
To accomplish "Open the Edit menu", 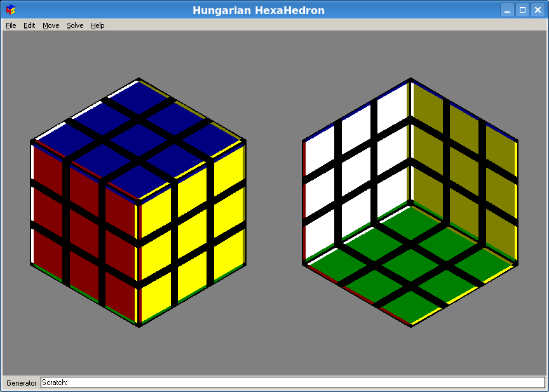I will tap(29, 25).
